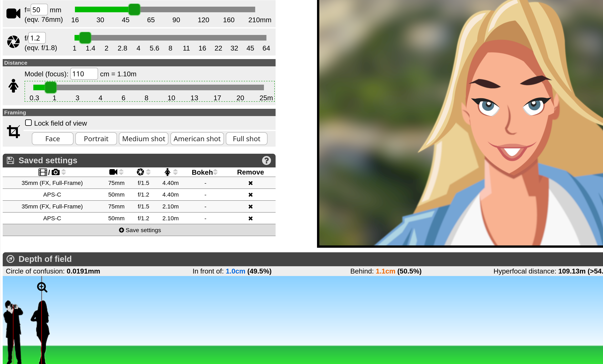The height and width of the screenshot is (364, 603).
Task: Enable Lock field of view checkbox
Action: pos(28,123)
